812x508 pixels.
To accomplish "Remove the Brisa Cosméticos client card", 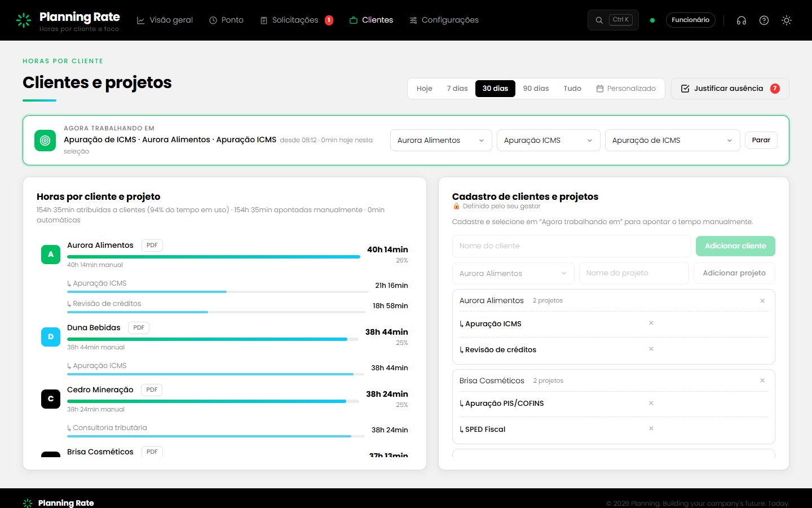I will (762, 380).
